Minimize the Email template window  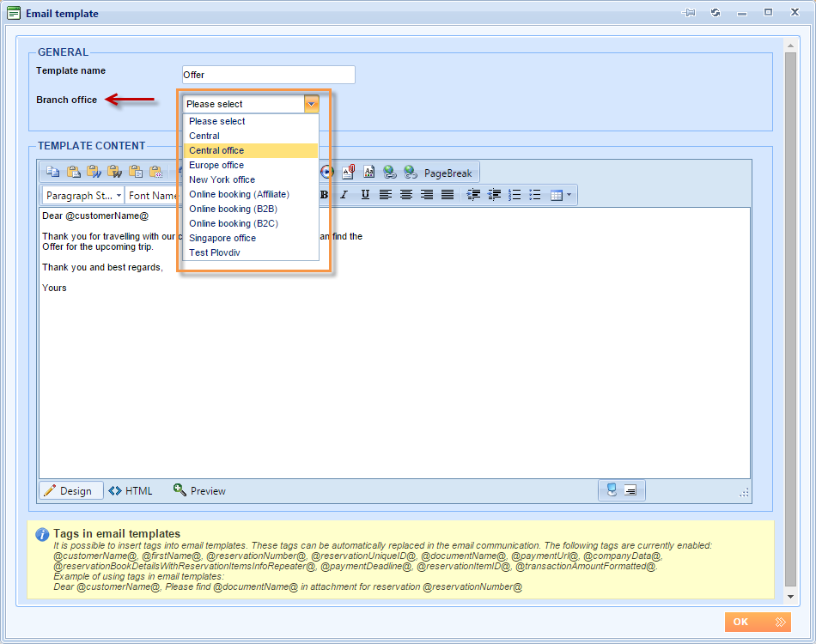[742, 13]
